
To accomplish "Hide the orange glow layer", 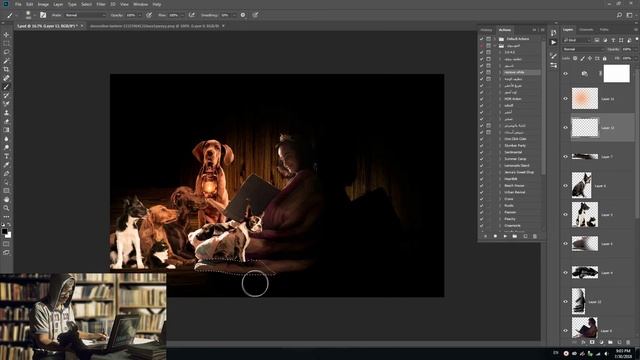I will 565,98.
